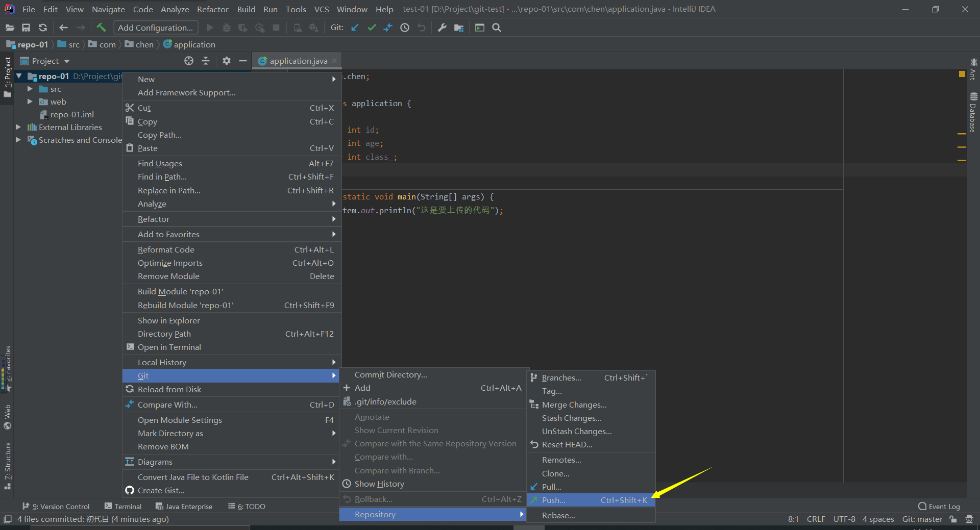Open the Refactor submenu

pos(232,219)
